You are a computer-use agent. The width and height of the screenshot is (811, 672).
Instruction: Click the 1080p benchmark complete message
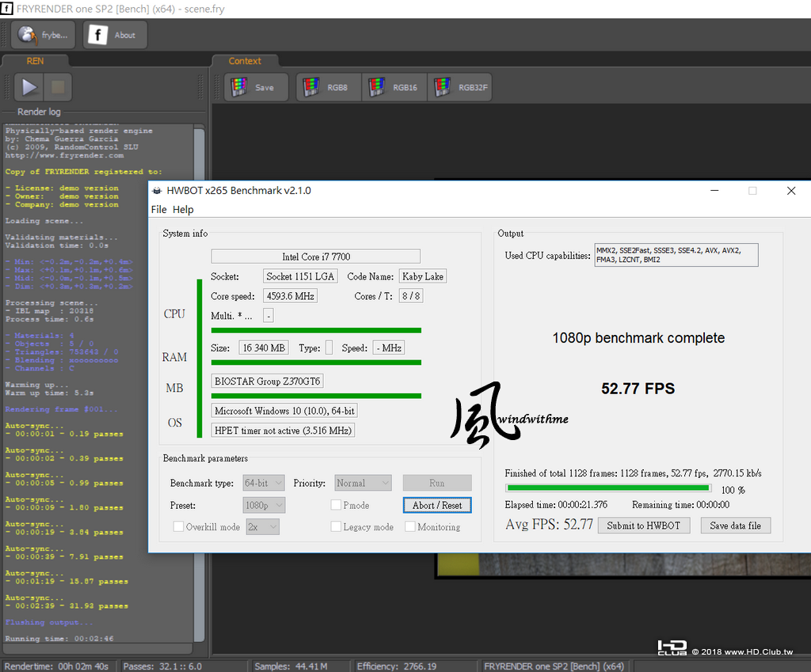(638, 338)
